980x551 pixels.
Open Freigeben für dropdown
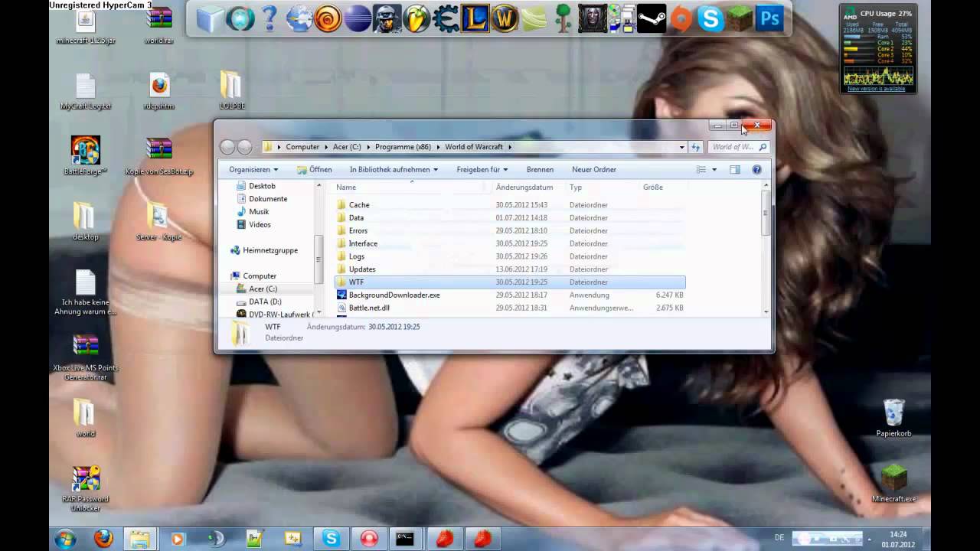(x=482, y=169)
